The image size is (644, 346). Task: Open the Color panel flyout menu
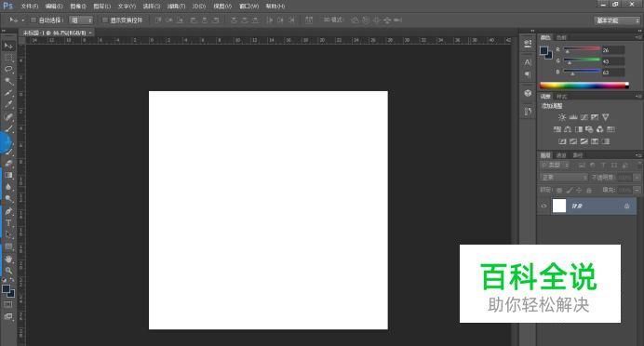(637, 37)
